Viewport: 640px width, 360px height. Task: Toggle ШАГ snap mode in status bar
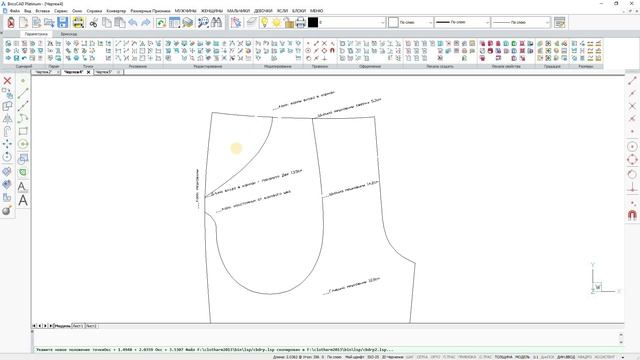(x=409, y=357)
